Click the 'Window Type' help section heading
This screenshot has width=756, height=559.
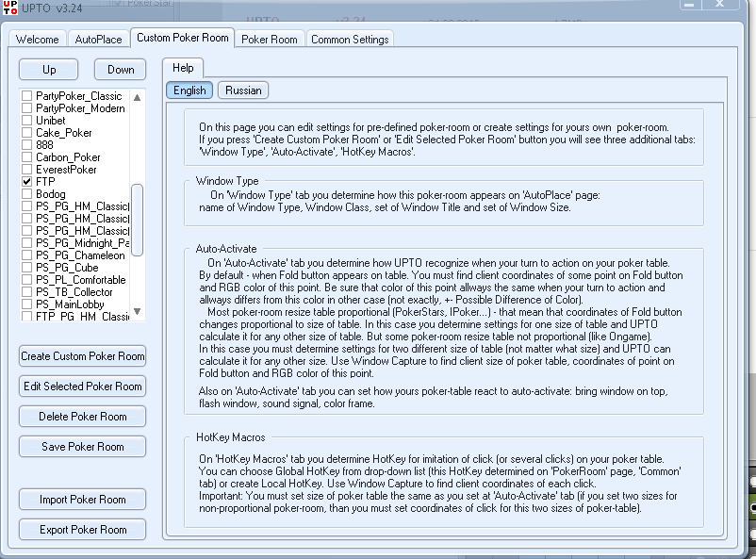[x=227, y=181]
